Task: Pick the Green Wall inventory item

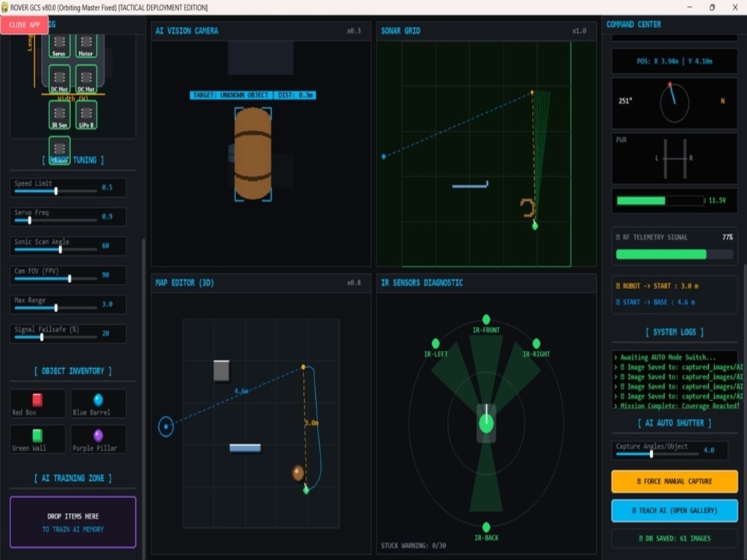Action: pyautogui.click(x=37, y=439)
